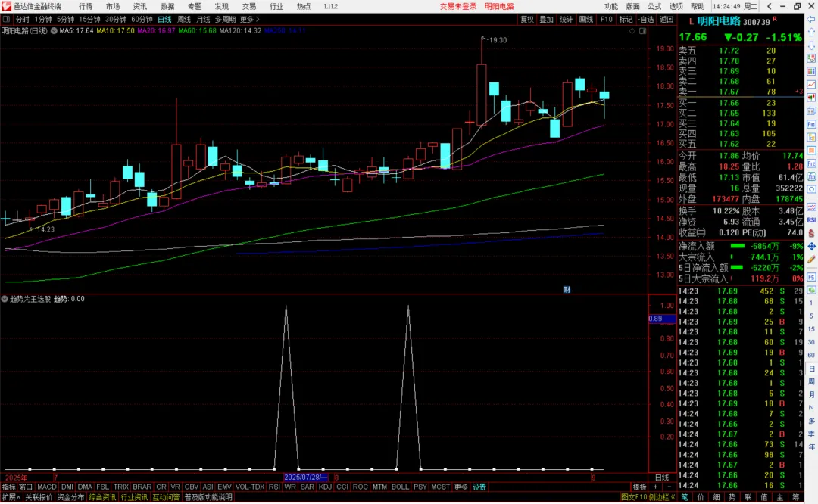Switch to 势 tab under trades list

(x=732, y=497)
